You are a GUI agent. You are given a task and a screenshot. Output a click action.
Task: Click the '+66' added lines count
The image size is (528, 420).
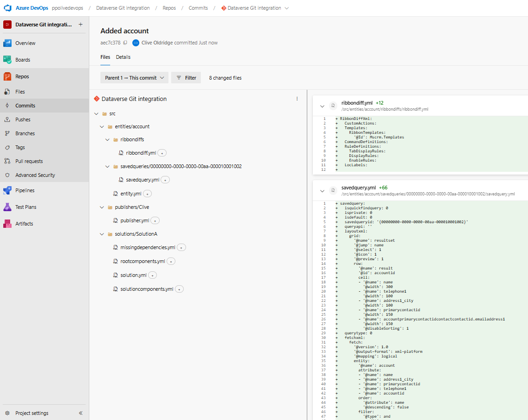383,188
